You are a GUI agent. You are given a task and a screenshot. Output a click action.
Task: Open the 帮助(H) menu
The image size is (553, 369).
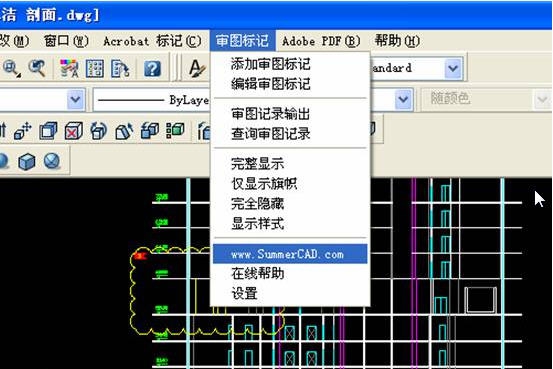click(397, 41)
